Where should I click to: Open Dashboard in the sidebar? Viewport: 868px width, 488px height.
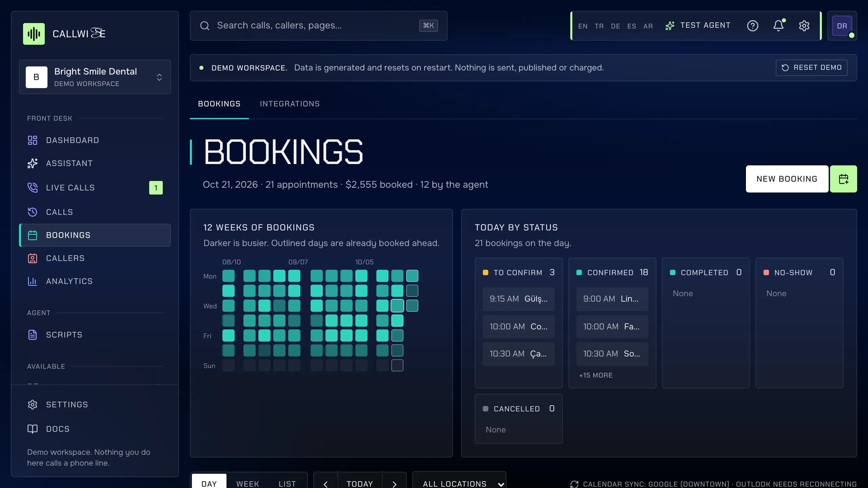point(95,140)
